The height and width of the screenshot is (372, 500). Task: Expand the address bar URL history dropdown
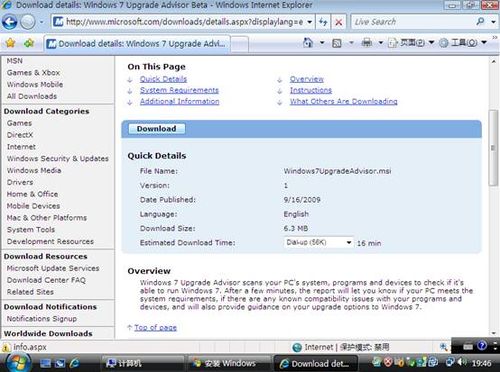(x=310, y=22)
